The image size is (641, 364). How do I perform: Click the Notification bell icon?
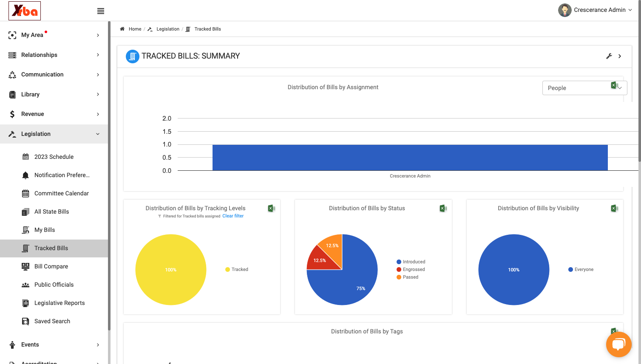tap(26, 175)
